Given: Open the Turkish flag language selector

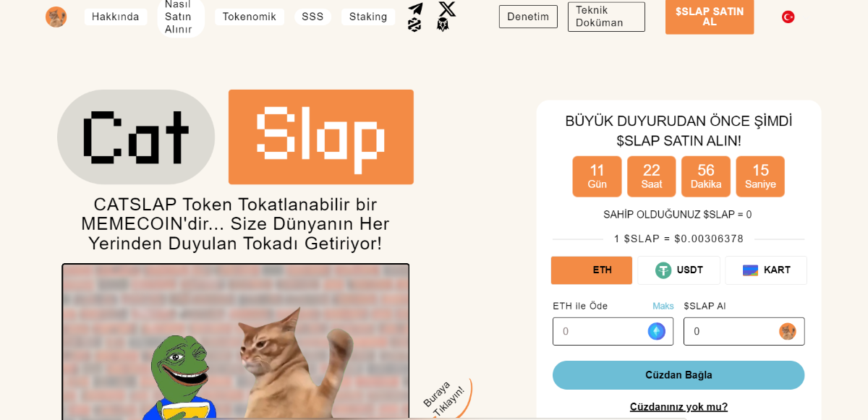Looking at the screenshot, I should click(788, 17).
